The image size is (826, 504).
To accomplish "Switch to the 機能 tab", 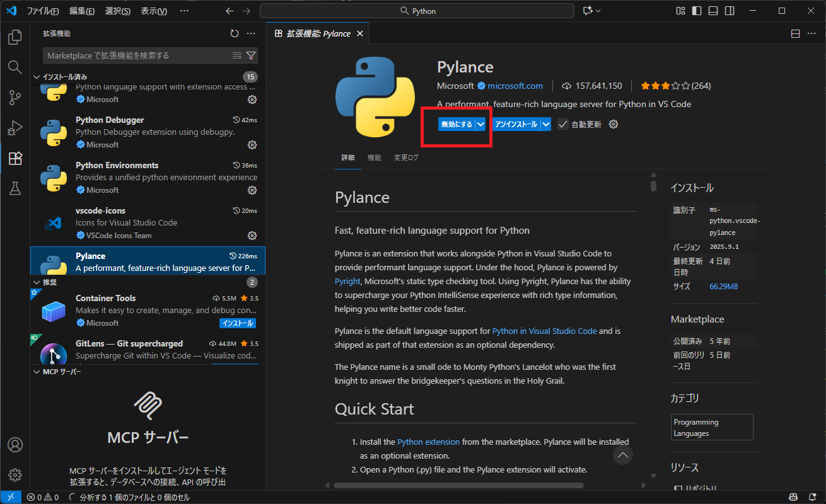I will tap(374, 157).
